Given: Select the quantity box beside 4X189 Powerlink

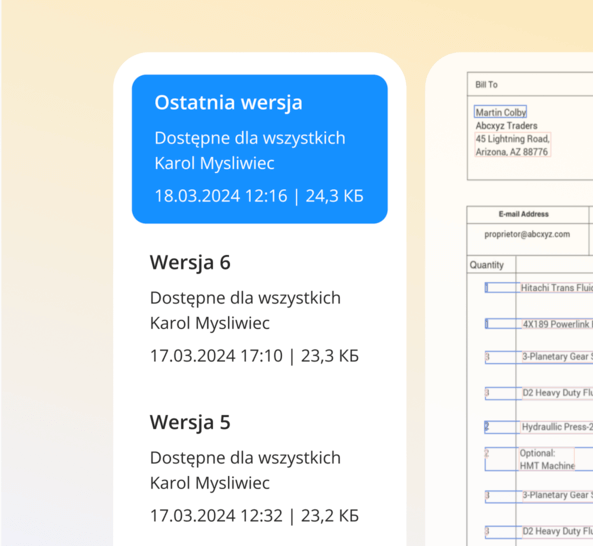Looking at the screenshot, I should point(501,324).
